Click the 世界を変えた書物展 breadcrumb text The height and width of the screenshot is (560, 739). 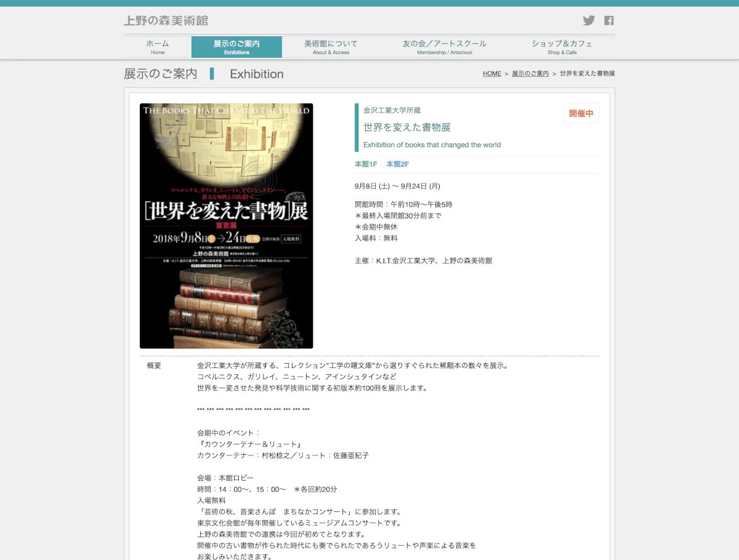pyautogui.click(x=587, y=74)
